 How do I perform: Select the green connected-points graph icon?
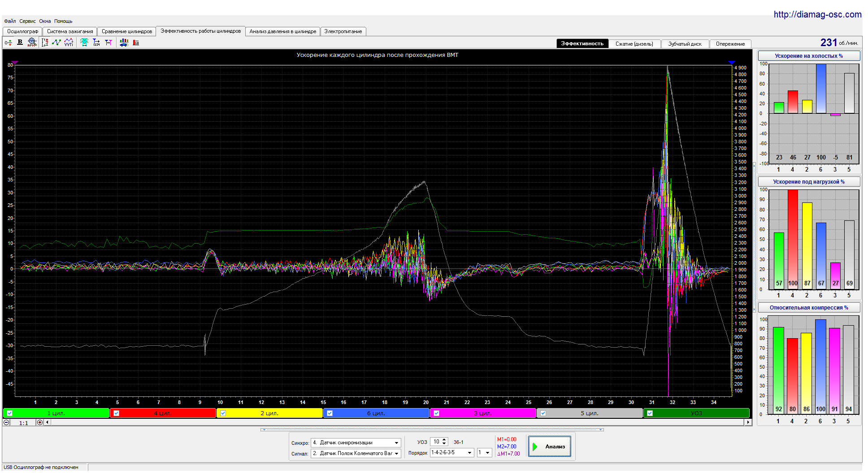[x=56, y=42]
